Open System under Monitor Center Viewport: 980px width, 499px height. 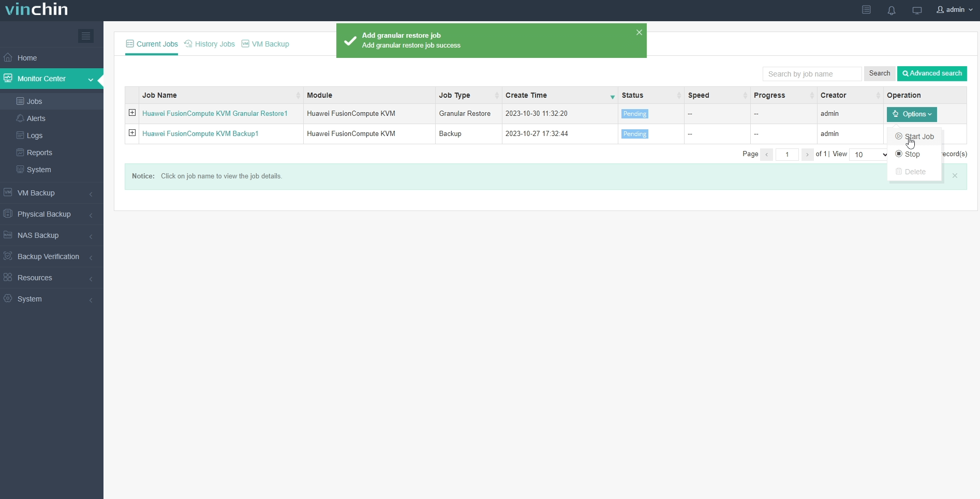52,170
